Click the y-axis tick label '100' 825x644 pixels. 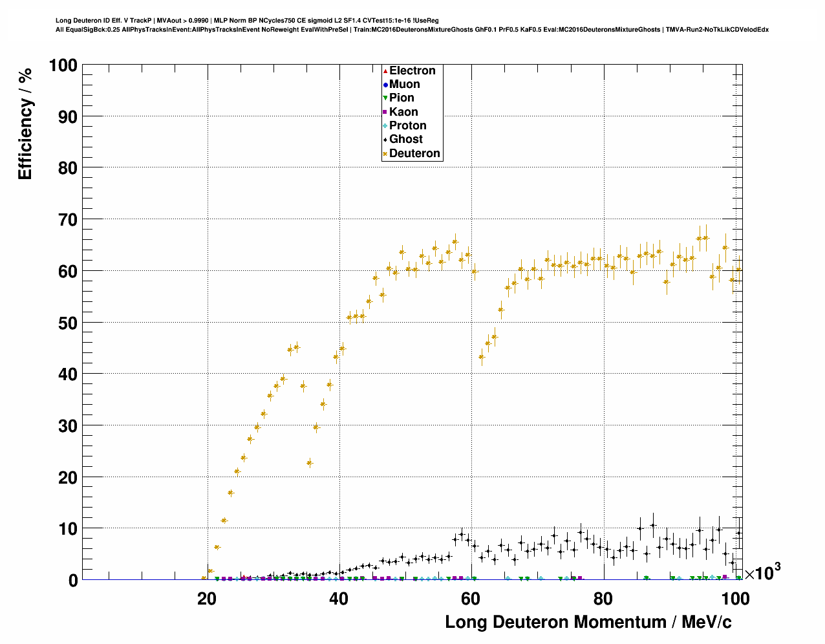coord(63,65)
